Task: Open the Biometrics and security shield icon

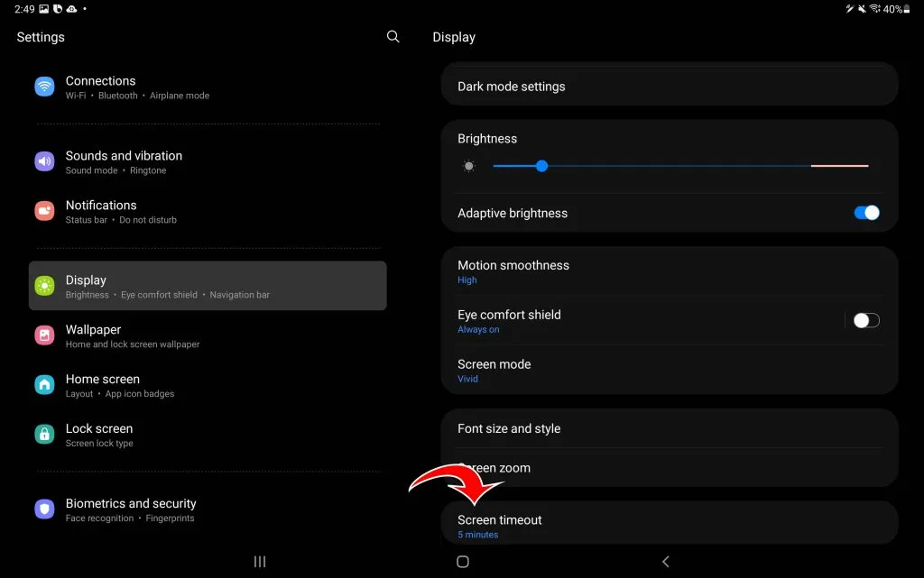Action: 44,509
